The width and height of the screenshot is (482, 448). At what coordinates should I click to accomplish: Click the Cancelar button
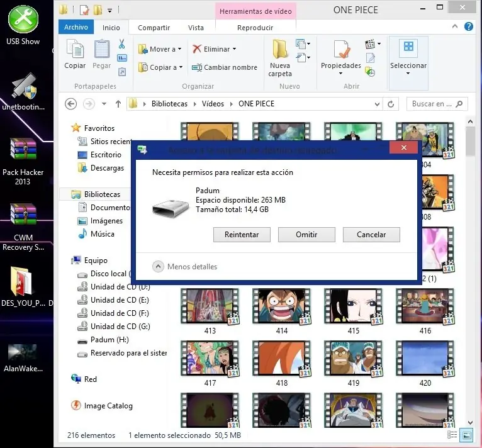pos(371,235)
